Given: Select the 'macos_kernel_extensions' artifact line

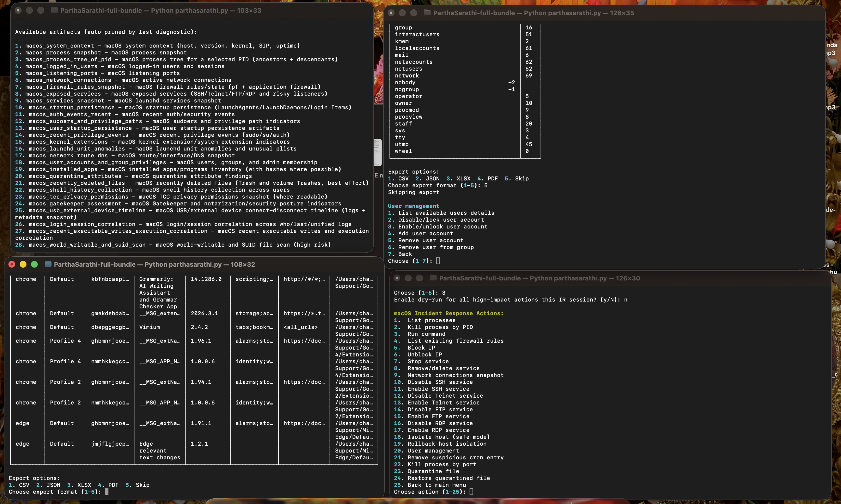Looking at the screenshot, I should pyautogui.click(x=153, y=142).
